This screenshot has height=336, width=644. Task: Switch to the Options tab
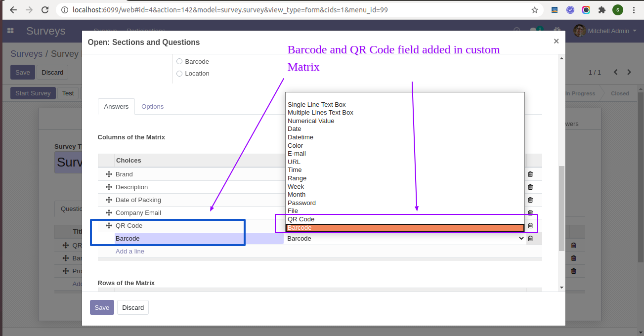(x=152, y=107)
